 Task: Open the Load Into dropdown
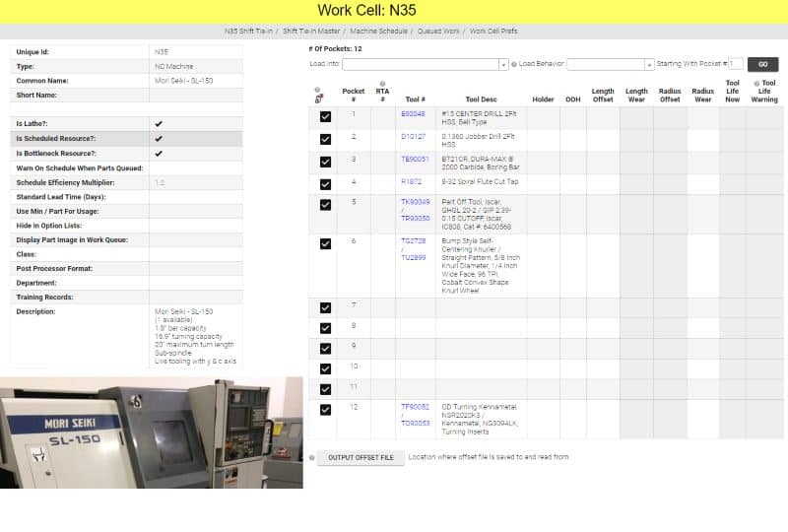pyautogui.click(x=426, y=64)
